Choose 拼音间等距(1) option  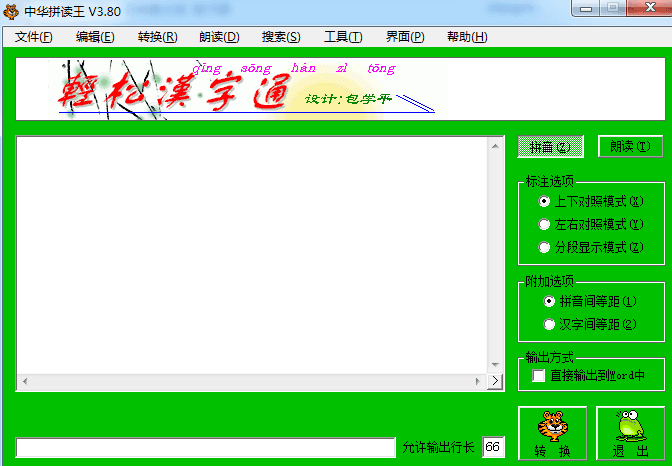pos(590,301)
